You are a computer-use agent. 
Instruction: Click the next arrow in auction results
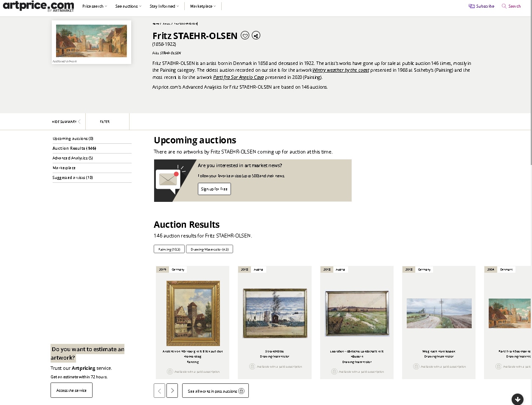172,391
